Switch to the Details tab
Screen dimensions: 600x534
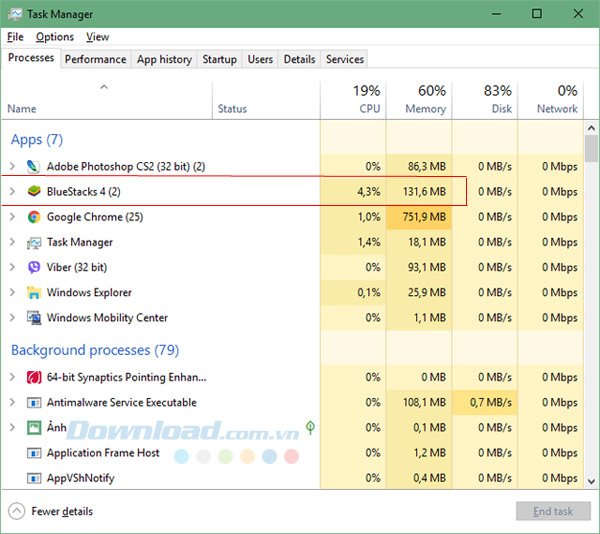pos(300,59)
